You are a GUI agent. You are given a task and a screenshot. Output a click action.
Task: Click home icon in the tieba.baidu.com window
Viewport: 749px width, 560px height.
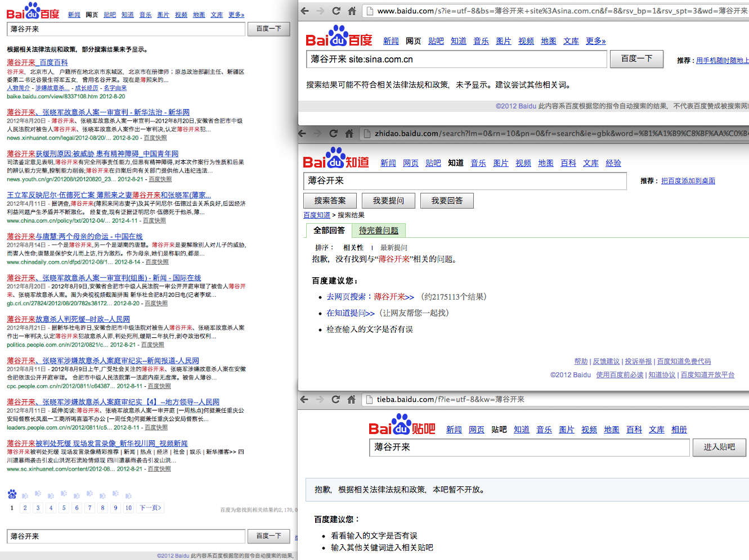(x=351, y=399)
